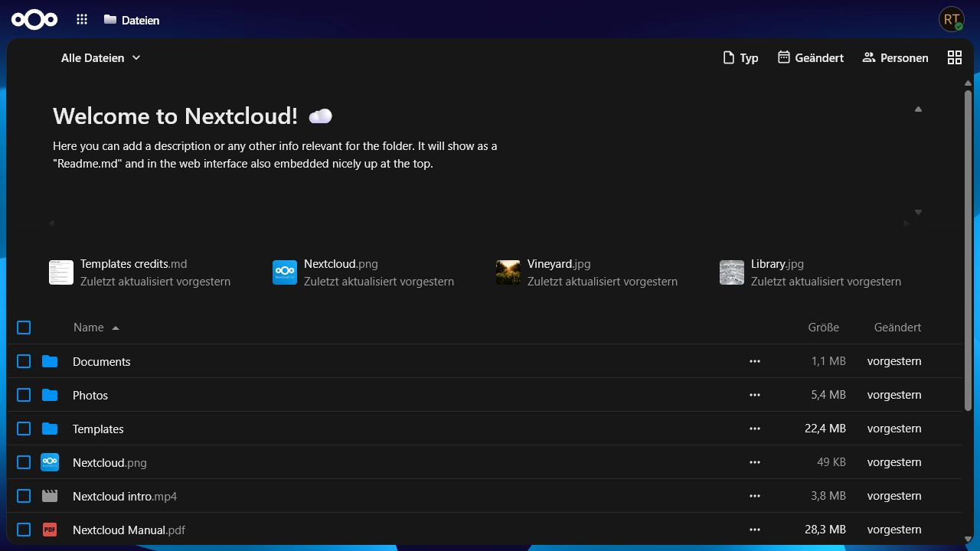Open the Geändert filter
Image resolution: width=980 pixels, height=551 pixels.
click(x=811, y=58)
